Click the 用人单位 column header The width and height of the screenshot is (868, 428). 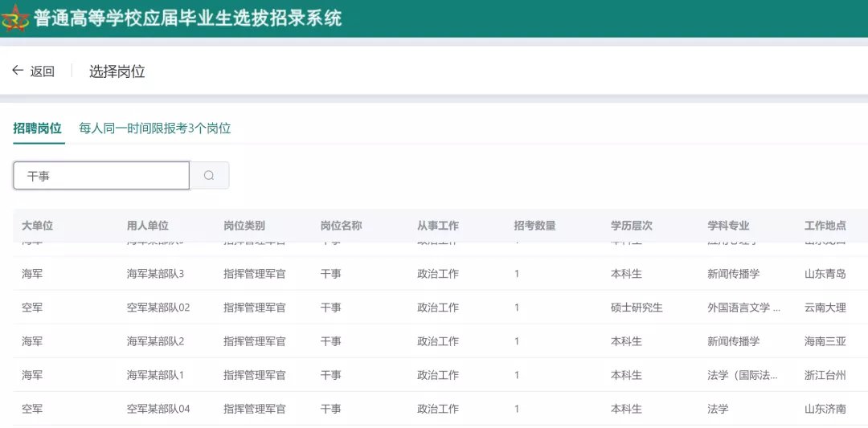pos(148,226)
